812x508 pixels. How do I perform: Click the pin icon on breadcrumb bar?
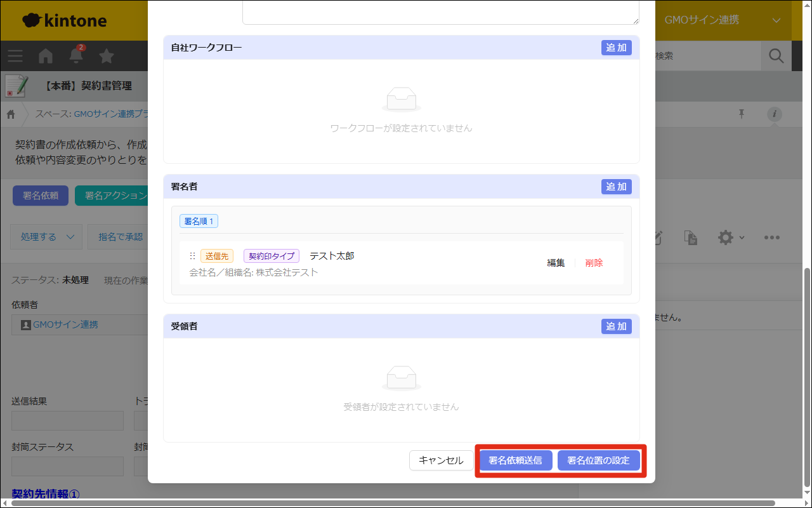click(741, 114)
